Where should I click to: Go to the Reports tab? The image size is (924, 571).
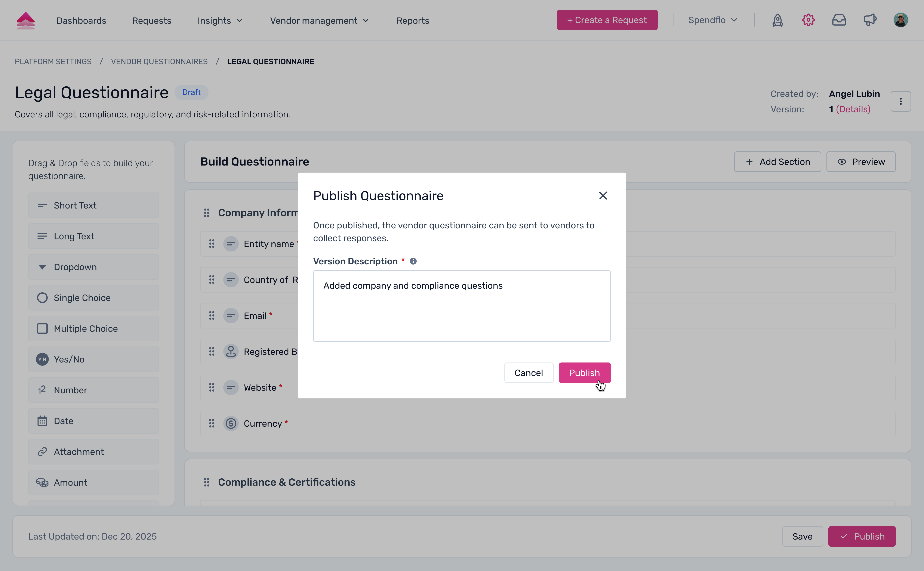click(413, 21)
